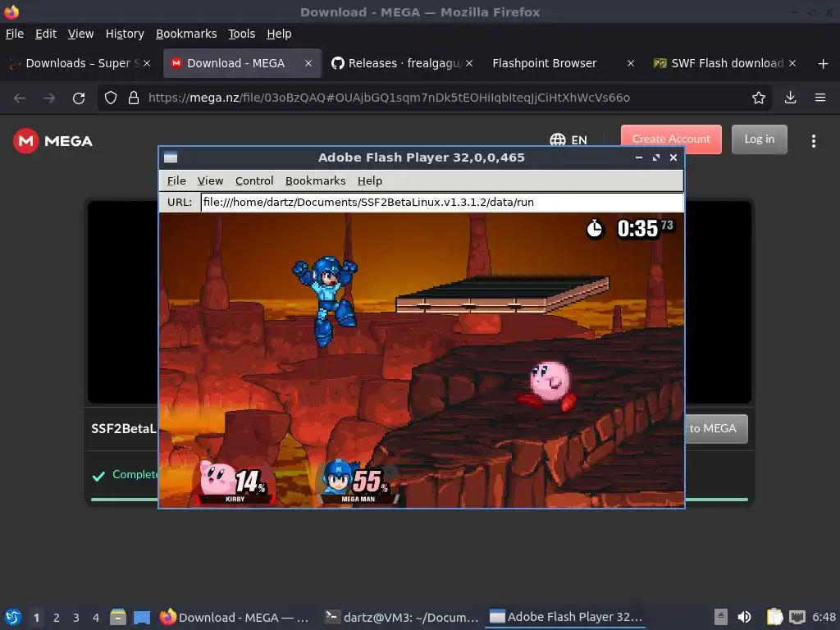This screenshot has width=840, height=630.
Task: Open Flash Player Help menu
Action: [x=370, y=181]
